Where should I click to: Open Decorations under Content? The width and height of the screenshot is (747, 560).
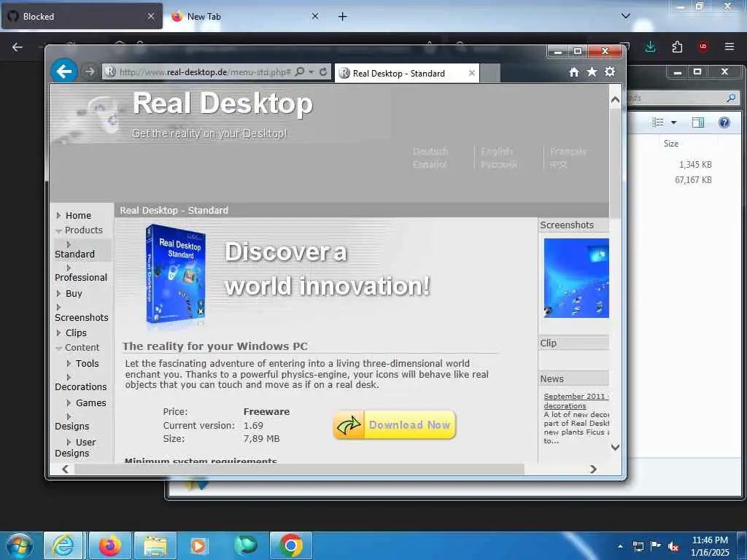81,386
